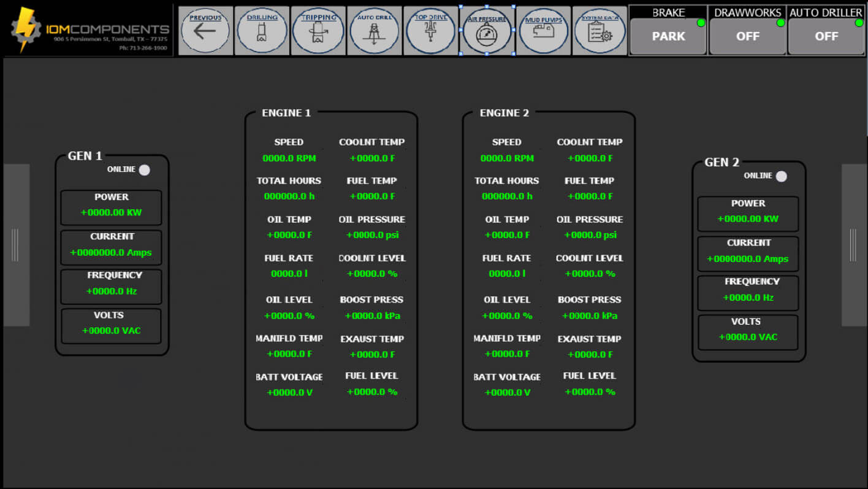Click Engine 2 Batt Voltage value
Image resolution: width=868 pixels, height=489 pixels.
point(507,393)
